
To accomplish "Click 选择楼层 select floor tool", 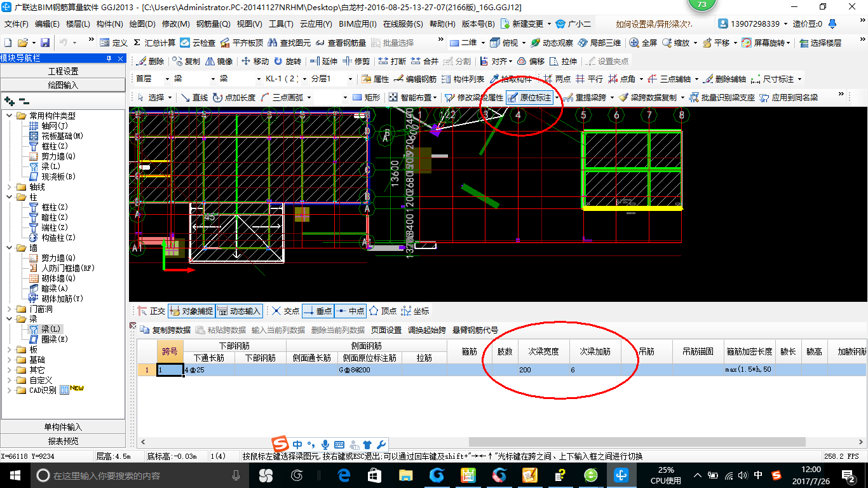I will (x=820, y=43).
